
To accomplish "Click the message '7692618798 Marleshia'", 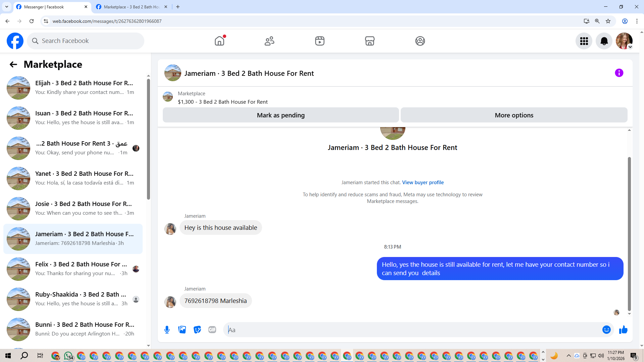I will [215, 301].
